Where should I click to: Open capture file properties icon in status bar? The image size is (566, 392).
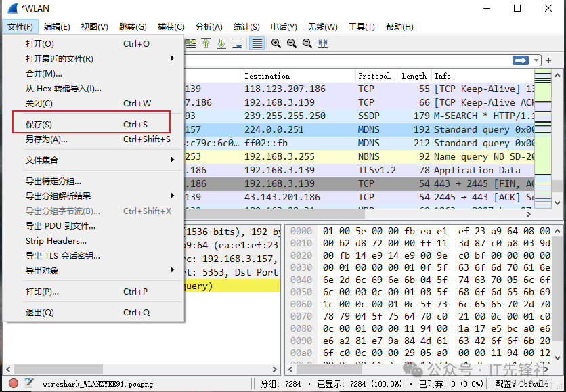point(28,383)
